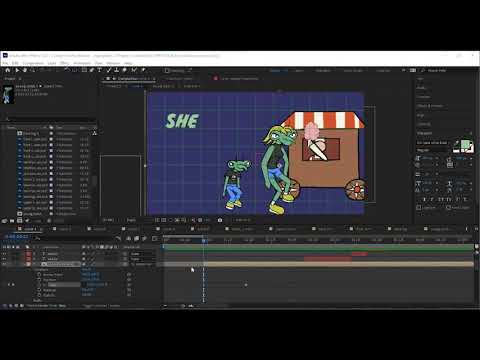Switch to the Learn workspace
The image size is (480, 360).
pos(299,71)
